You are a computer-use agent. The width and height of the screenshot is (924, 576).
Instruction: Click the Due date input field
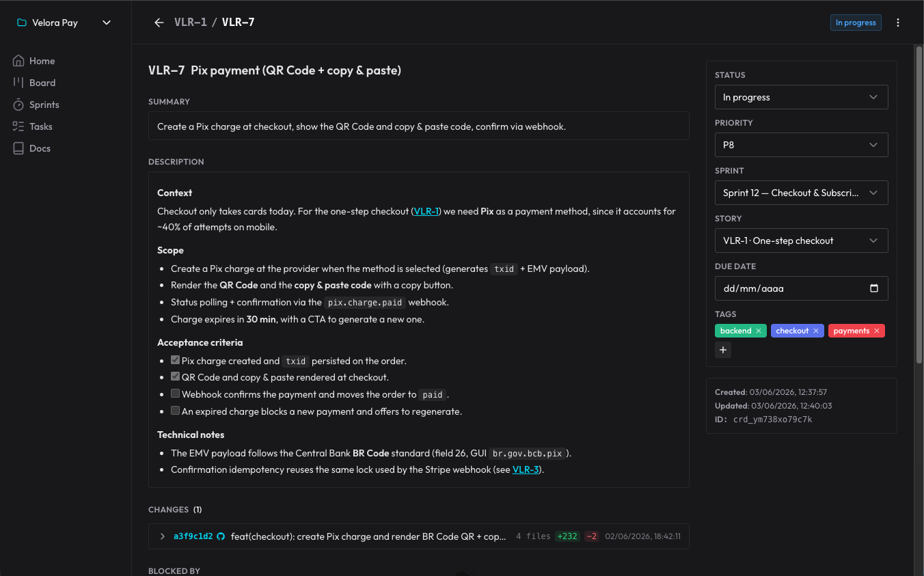pos(802,288)
